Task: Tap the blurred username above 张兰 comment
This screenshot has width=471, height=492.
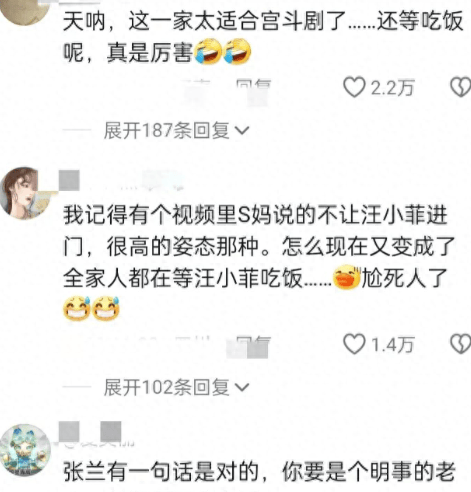Action: tap(95, 435)
